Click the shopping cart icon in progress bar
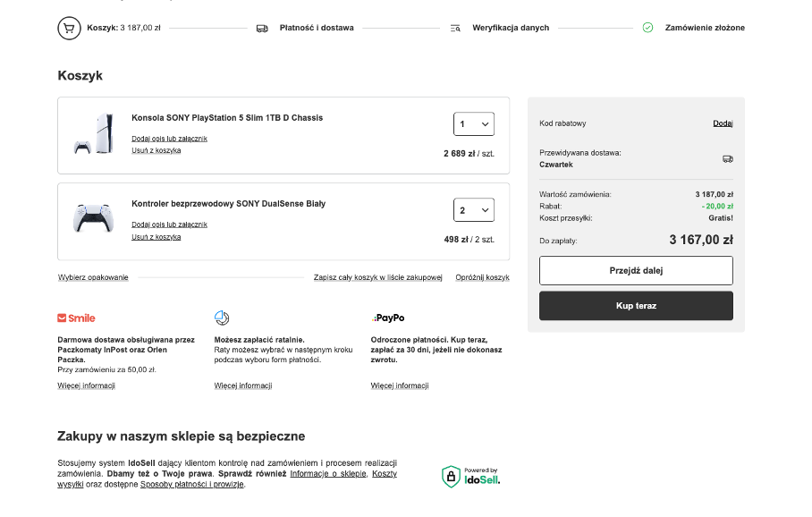Image resolution: width=812 pixels, height=517 pixels. point(69,28)
